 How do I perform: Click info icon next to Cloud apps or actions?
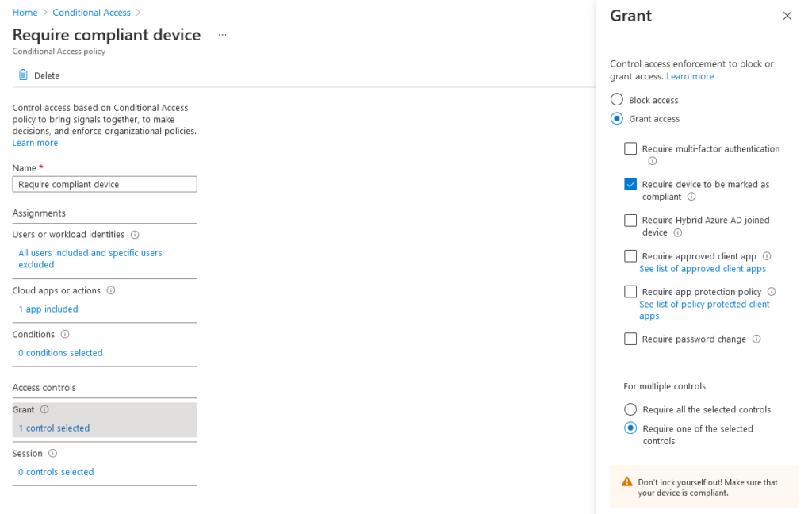(x=111, y=290)
